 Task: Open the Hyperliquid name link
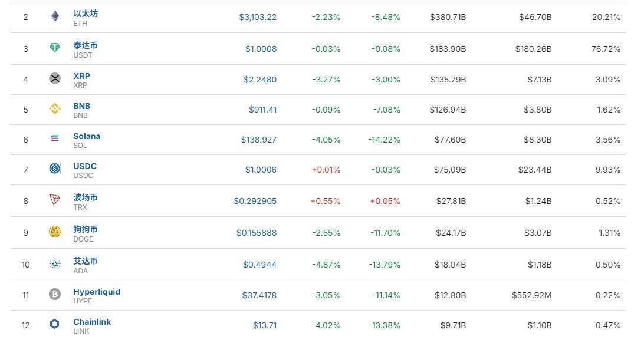pos(97,292)
